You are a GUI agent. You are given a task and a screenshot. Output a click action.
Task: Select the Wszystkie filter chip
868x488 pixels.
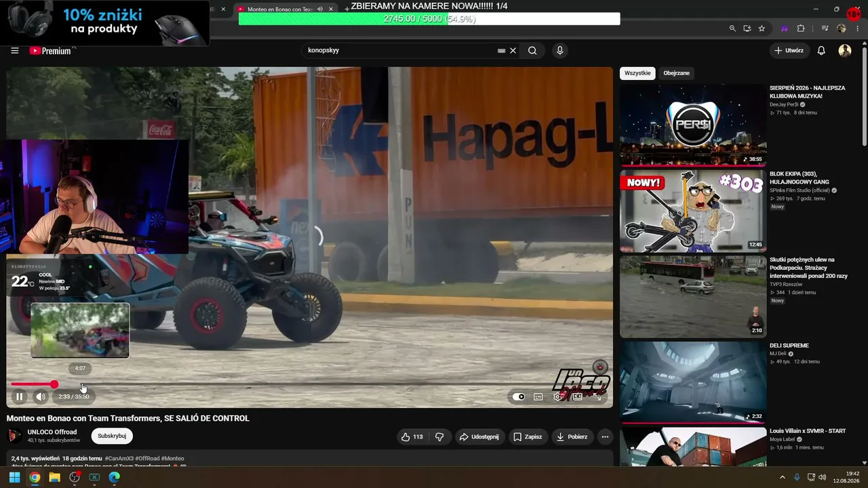pos(637,73)
